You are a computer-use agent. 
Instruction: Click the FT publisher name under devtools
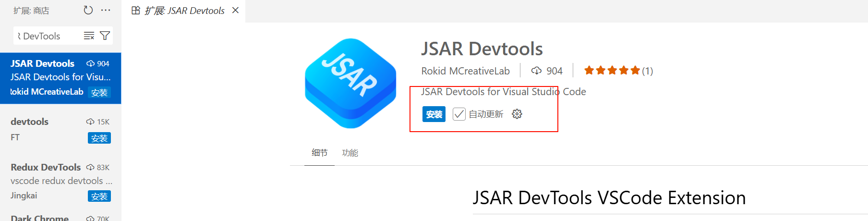click(x=15, y=137)
